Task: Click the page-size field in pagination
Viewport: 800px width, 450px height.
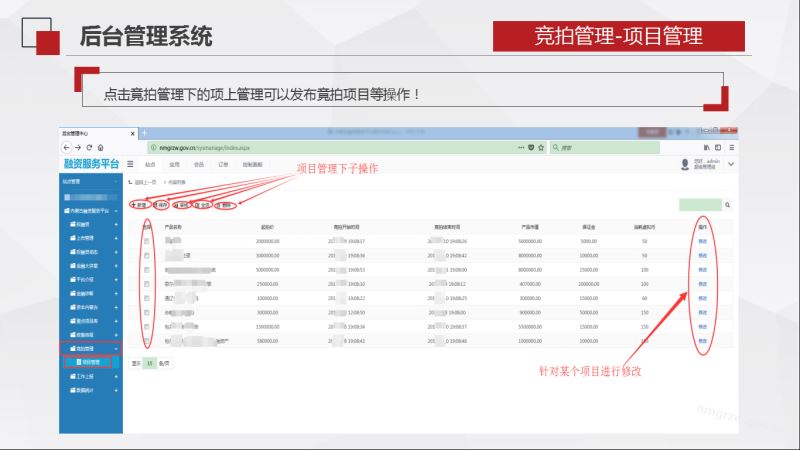Action: coord(150,363)
